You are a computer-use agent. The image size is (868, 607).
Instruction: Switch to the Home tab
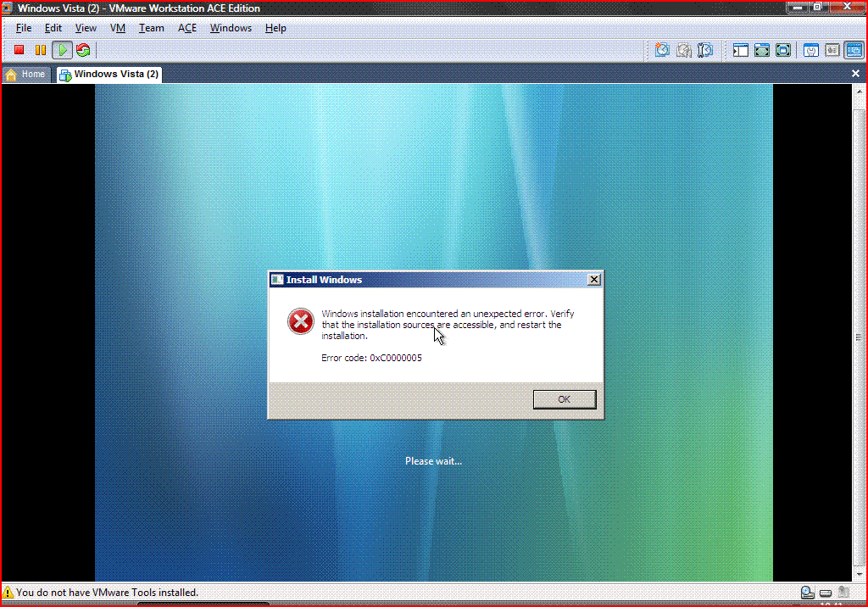(25, 75)
